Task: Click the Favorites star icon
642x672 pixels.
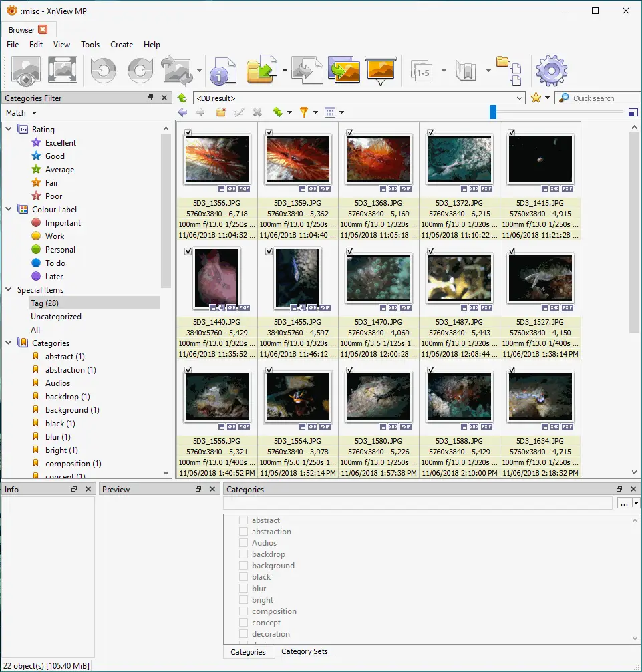Action: (x=536, y=98)
